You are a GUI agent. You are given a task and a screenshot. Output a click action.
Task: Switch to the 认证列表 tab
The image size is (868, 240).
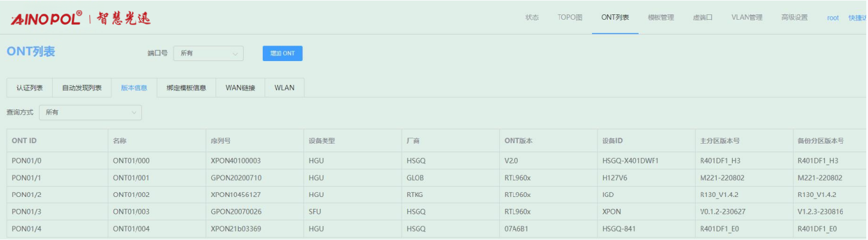[x=29, y=88]
